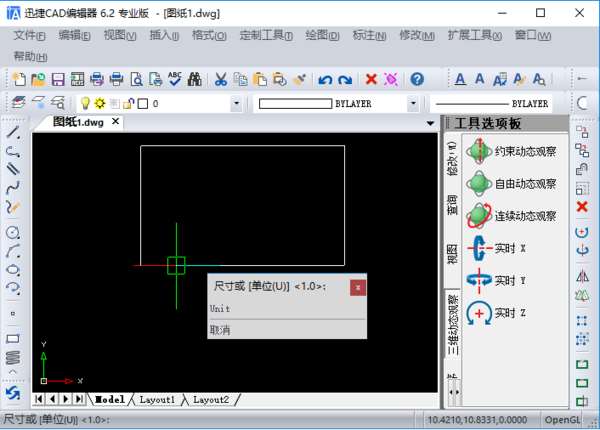Open Help with the question mark icon
The image size is (600, 430).
click(417, 79)
